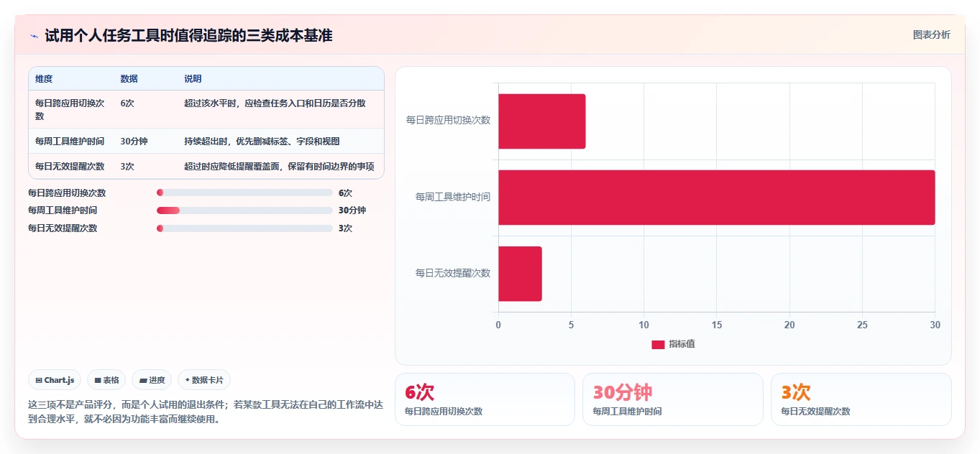980x454 pixels.
Task: Toggle the 指标值 legend swatch
Action: (658, 344)
